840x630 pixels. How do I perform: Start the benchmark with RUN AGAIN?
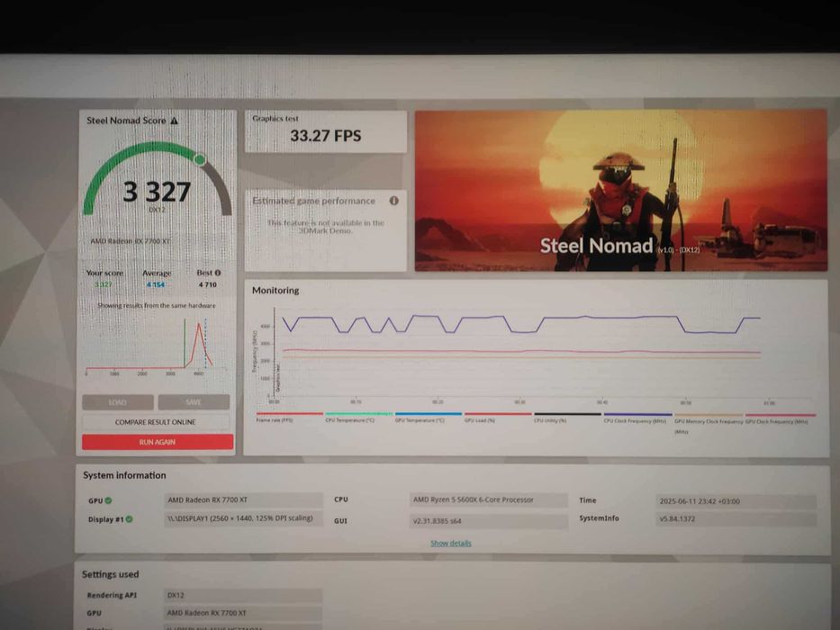pyautogui.click(x=158, y=442)
